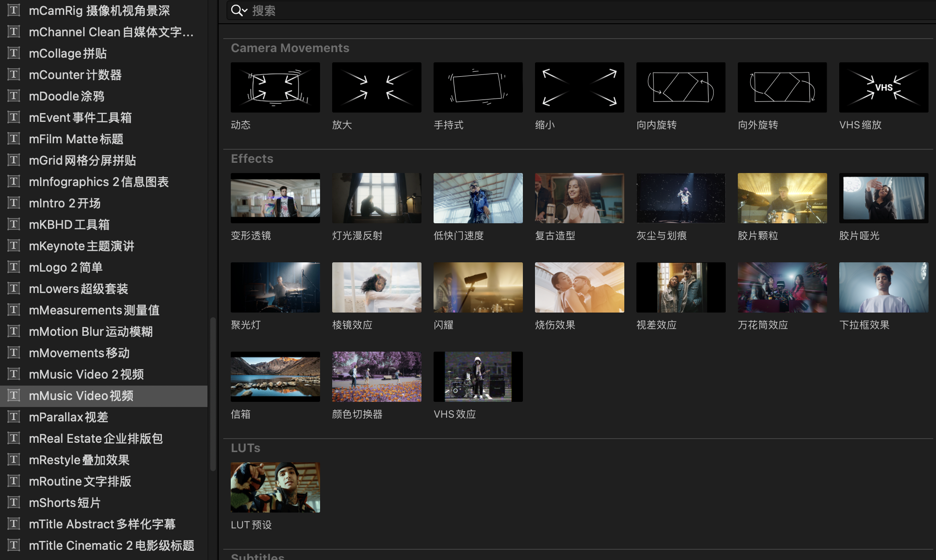Viewport: 936px width, 560px height.
Task: Click the search magnifier dropdown icon
Action: pos(239,10)
